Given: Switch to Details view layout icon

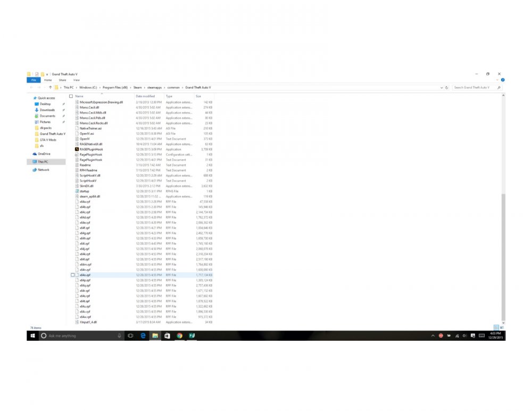Looking at the screenshot, I should coord(496,327).
